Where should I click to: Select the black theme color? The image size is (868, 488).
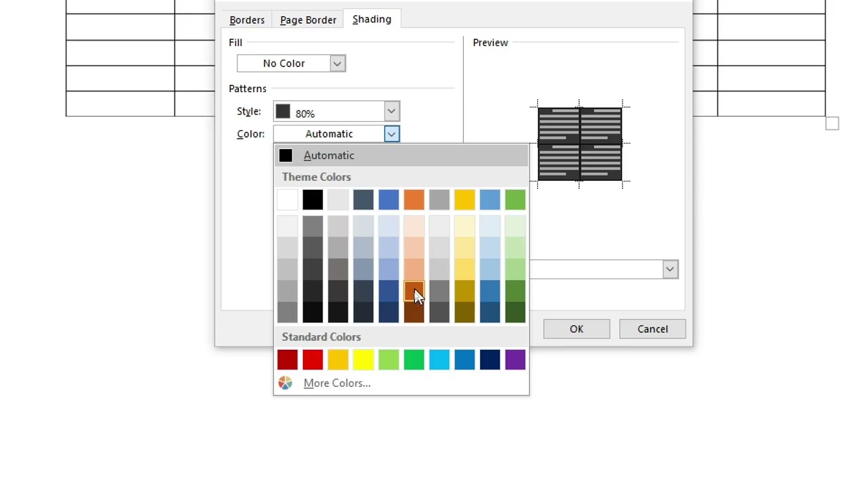[312, 199]
